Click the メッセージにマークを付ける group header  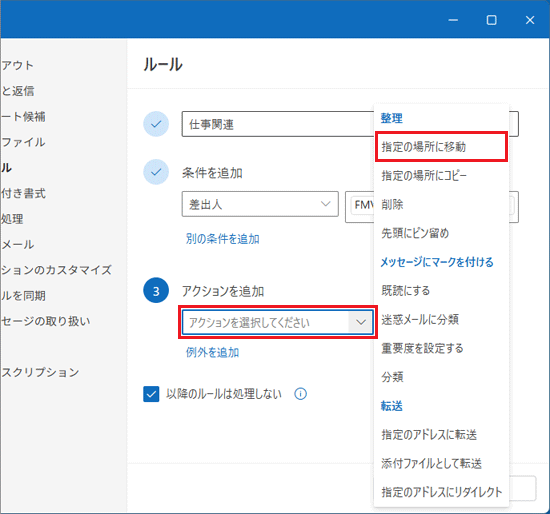pyautogui.click(x=437, y=262)
